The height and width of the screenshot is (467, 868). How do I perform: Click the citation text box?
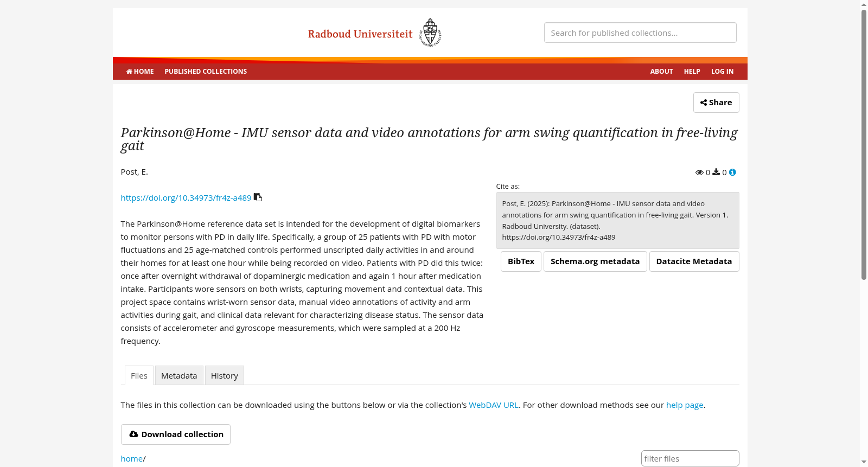[x=617, y=220]
